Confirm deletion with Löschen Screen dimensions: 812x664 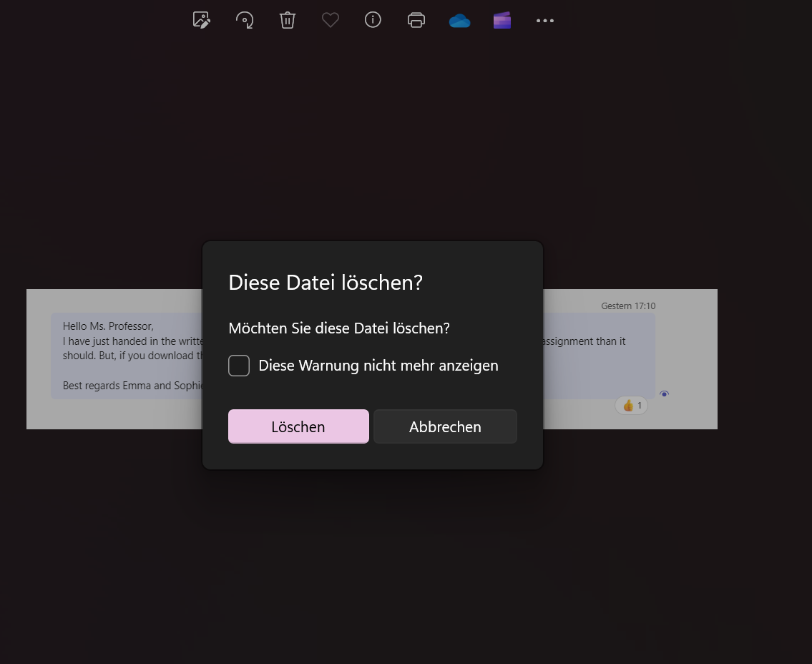[x=298, y=426]
